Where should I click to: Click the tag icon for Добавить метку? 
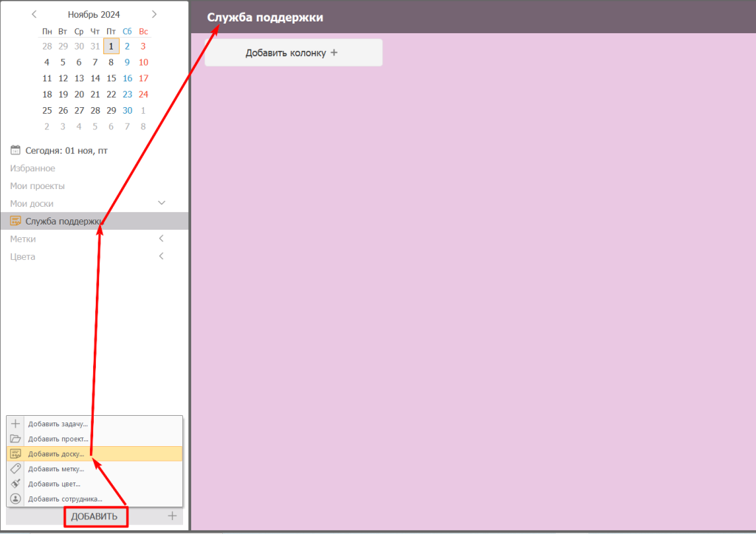(x=16, y=468)
